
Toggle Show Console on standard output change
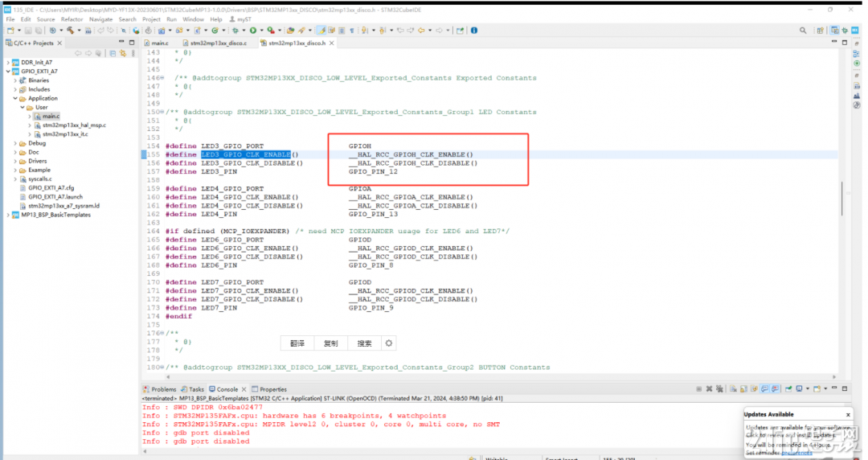pyautogui.click(x=764, y=389)
